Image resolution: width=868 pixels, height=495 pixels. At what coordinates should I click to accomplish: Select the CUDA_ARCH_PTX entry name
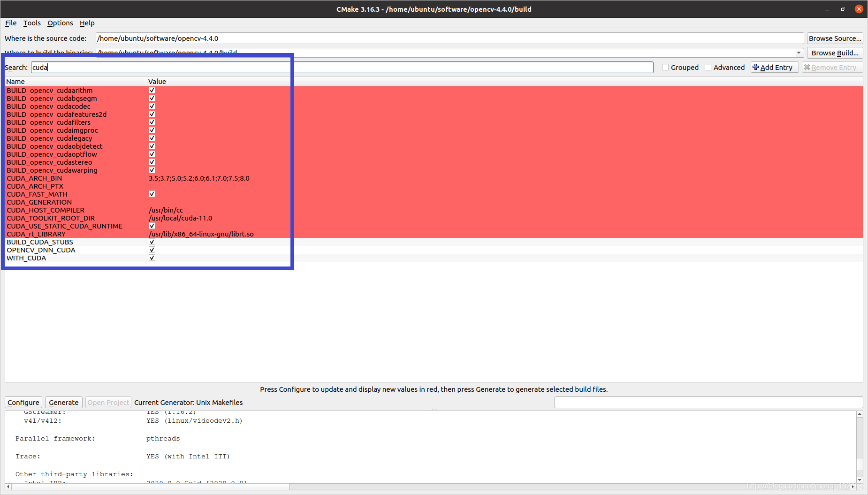(x=35, y=186)
